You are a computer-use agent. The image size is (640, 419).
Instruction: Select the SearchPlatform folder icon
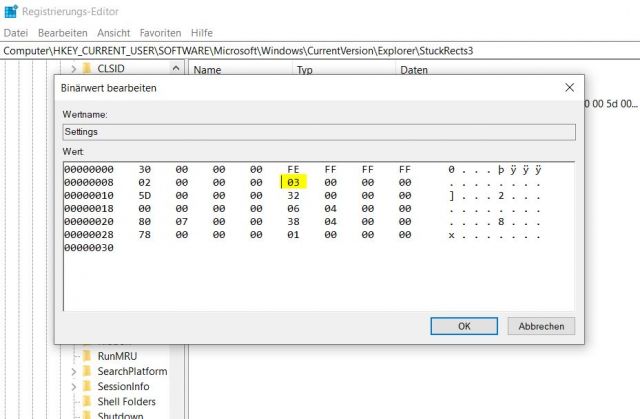[x=87, y=371]
